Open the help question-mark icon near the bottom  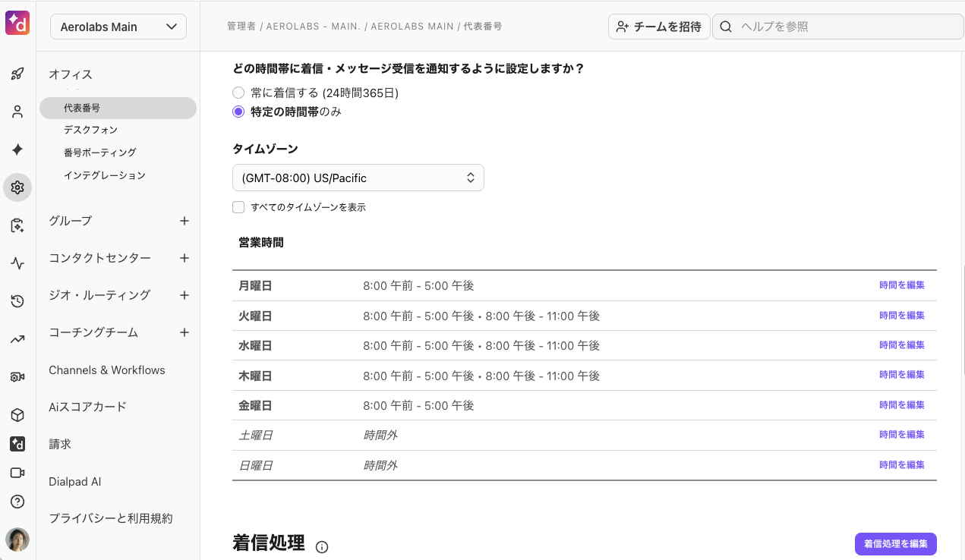tap(17, 502)
